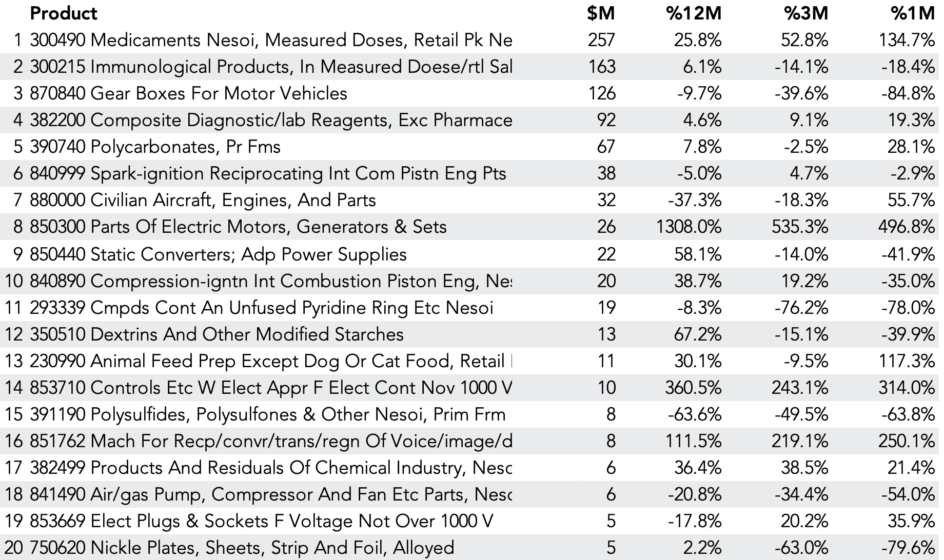Click Civilian Aircraft, Engines, And Parts
Image resolution: width=944 pixels, height=560 pixels.
(203, 200)
